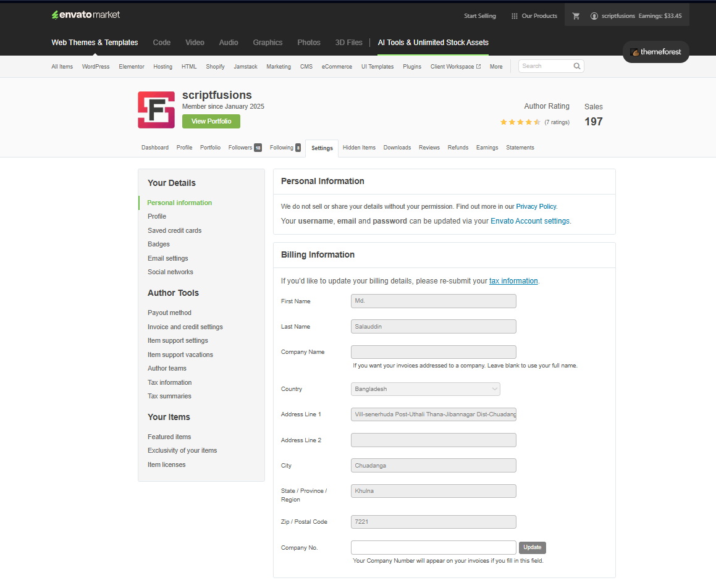Open Invoice and credit settings
The image size is (716, 588).
[185, 327]
